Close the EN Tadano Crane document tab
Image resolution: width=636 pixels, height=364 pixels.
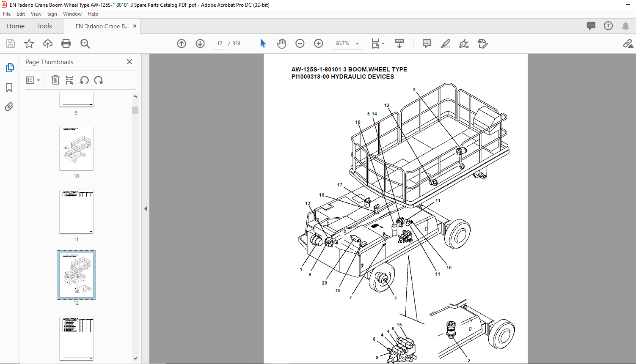tap(135, 26)
